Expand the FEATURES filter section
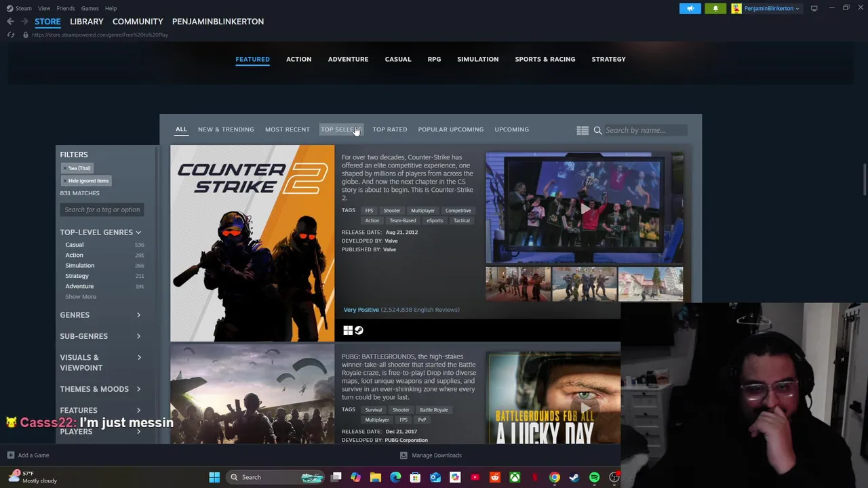This screenshot has height=488, width=868. (100, 410)
